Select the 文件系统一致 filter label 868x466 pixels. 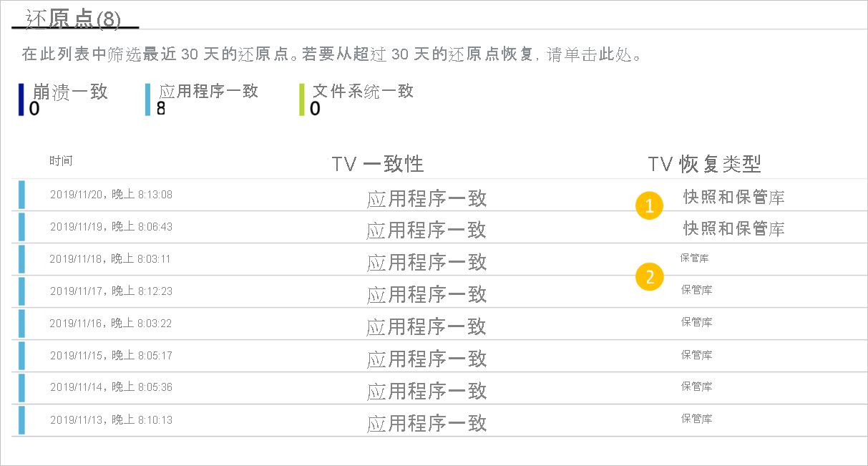pyautogui.click(x=364, y=92)
